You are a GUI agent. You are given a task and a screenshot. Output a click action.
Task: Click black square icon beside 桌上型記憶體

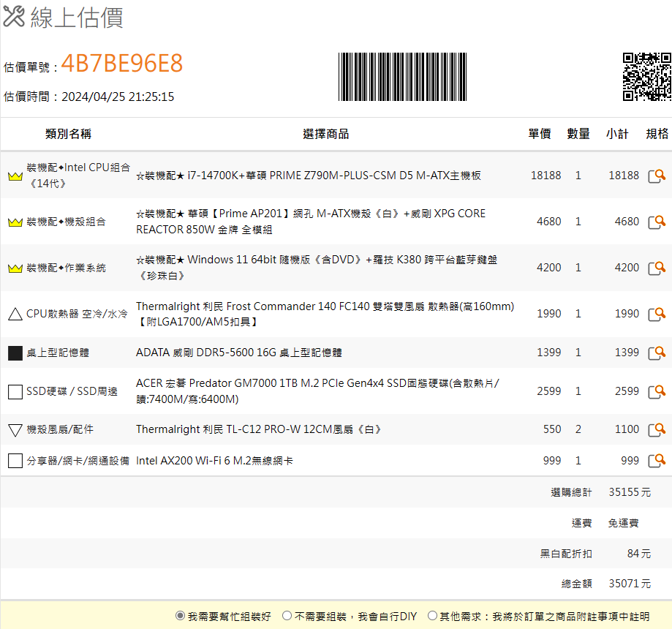coord(15,353)
